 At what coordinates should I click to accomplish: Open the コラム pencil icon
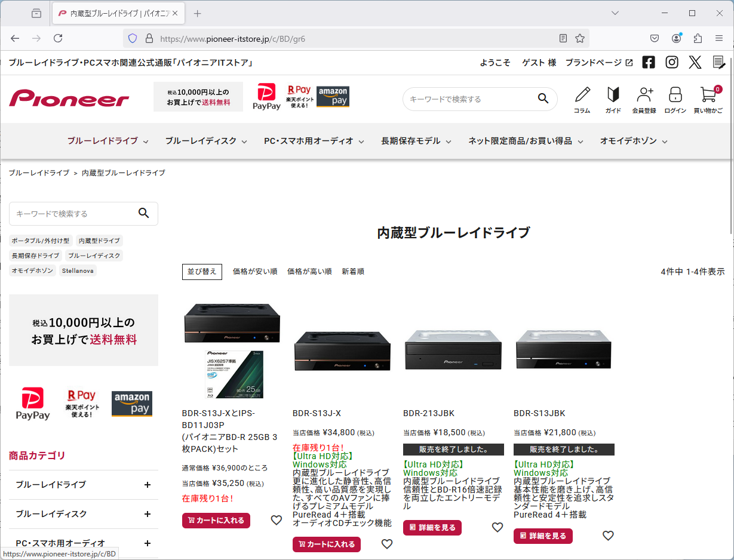click(x=582, y=100)
